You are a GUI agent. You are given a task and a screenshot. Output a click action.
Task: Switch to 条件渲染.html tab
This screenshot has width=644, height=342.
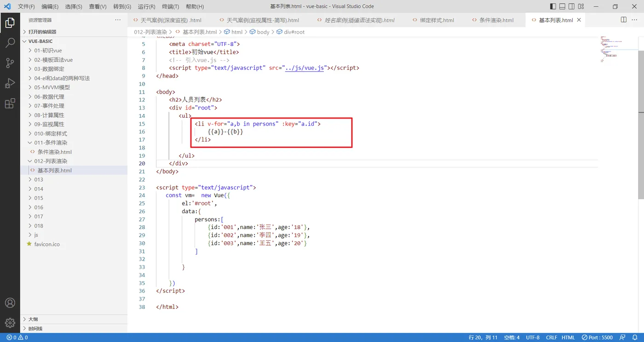(x=496, y=20)
